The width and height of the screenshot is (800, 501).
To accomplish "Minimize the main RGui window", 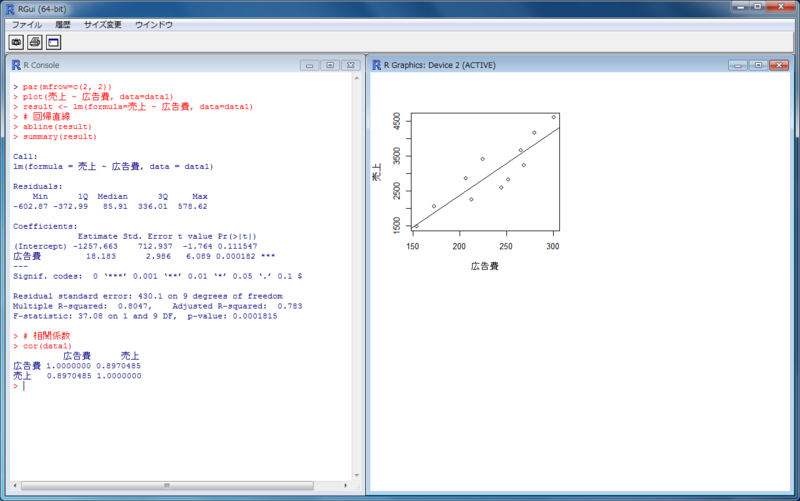I will pos(740,7).
